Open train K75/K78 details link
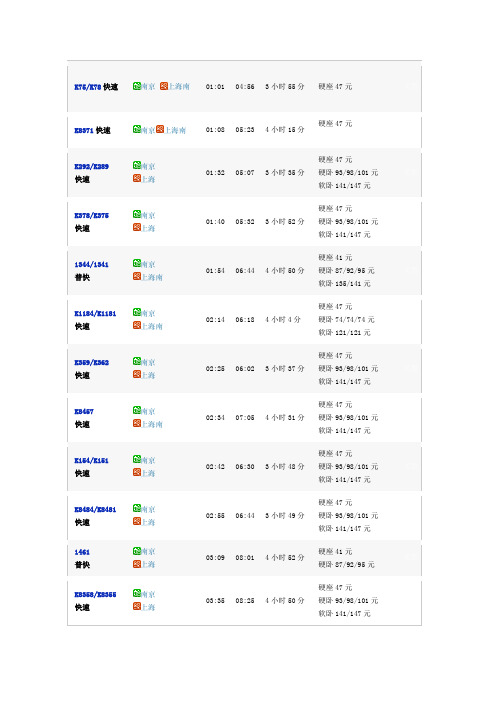The width and height of the screenshot is (496, 702). [x=88, y=87]
